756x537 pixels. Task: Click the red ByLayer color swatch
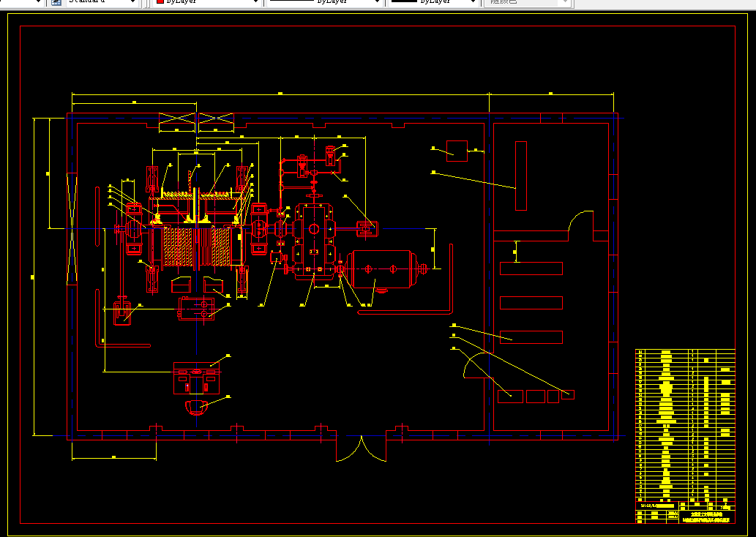click(160, 2)
